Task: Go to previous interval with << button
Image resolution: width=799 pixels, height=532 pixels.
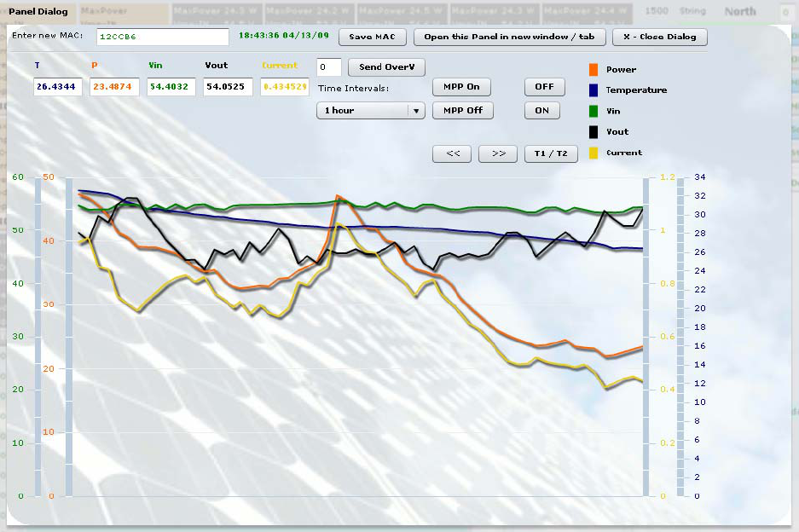Action: 452,153
